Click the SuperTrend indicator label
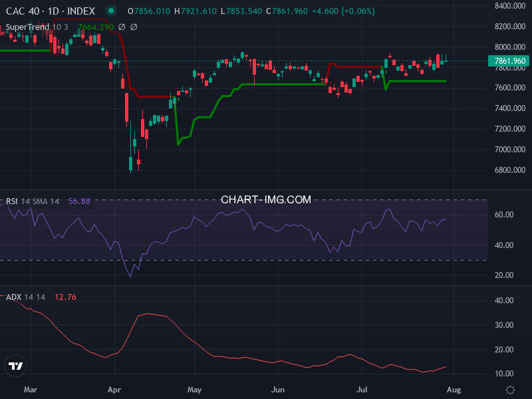Viewport: 532px width, 399px height. coord(27,27)
